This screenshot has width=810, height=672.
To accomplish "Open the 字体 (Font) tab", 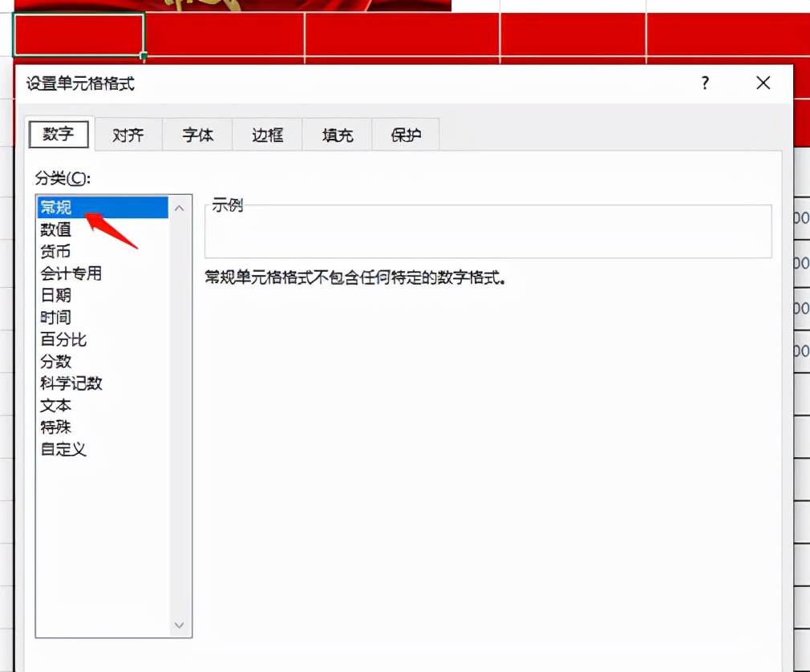I will [197, 135].
